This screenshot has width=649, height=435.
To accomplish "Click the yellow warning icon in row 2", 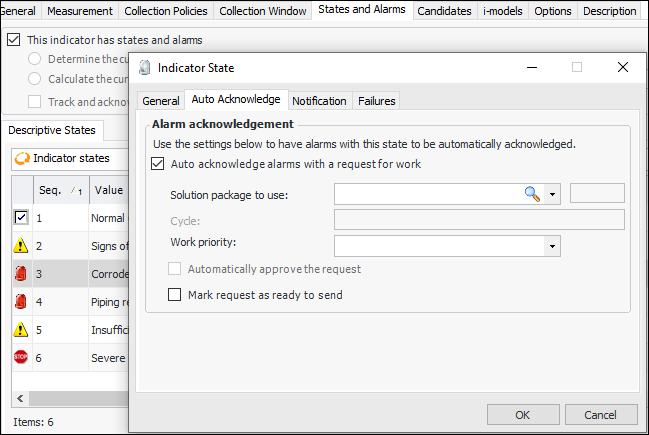I will tap(21, 245).
